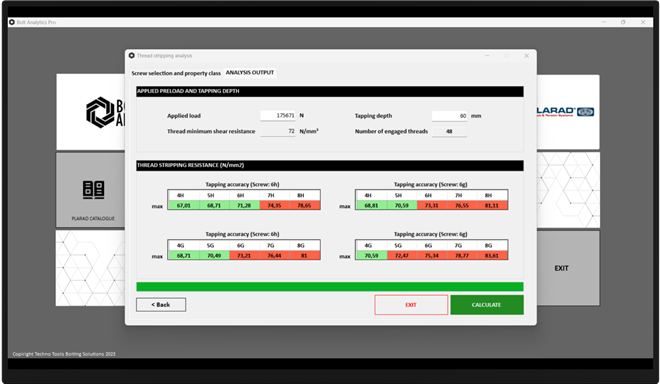660x384 pixels.
Task: Select red cell value 76,55
Action: click(x=462, y=205)
